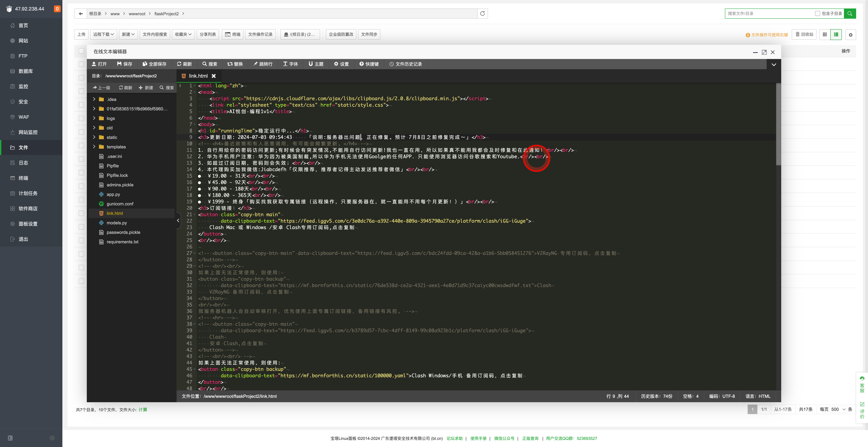The image size is (868, 447).
Task: Open customer service 客服 widget
Action: point(862,384)
